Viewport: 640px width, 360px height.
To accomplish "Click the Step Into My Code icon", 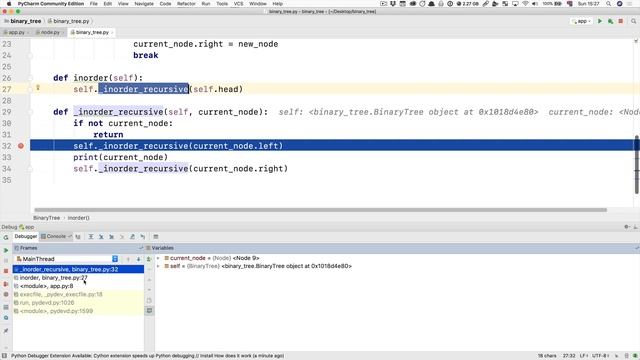I will click(111, 237).
